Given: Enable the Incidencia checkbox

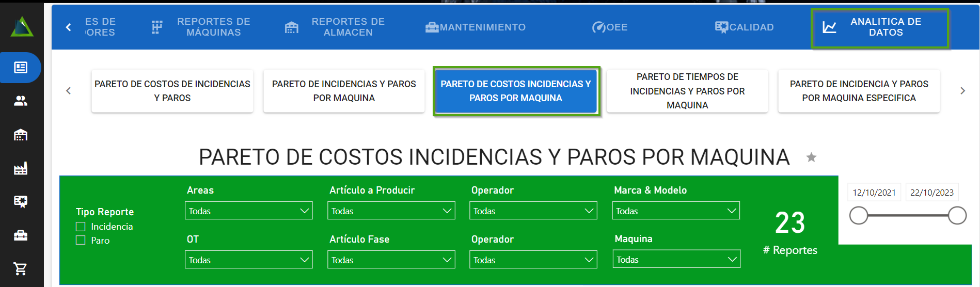Looking at the screenshot, I should coord(81,227).
